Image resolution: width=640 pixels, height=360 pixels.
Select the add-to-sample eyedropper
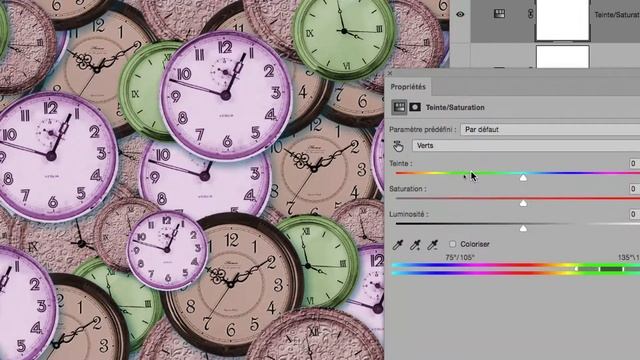coord(415,244)
